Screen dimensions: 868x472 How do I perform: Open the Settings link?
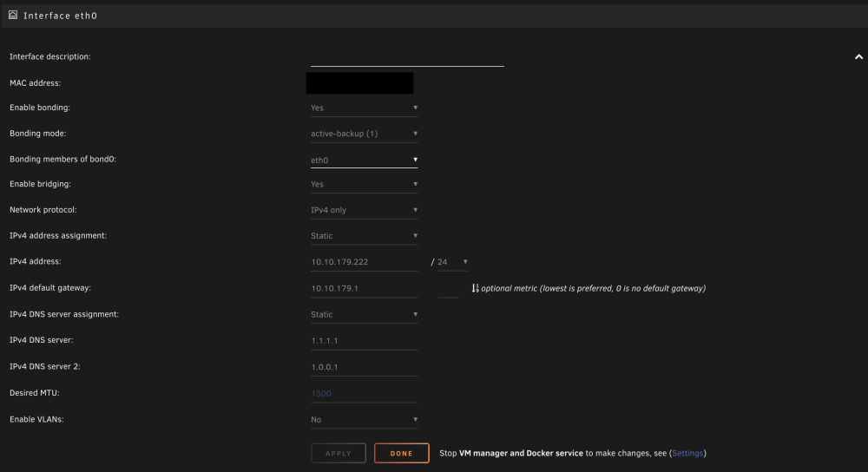click(x=687, y=453)
